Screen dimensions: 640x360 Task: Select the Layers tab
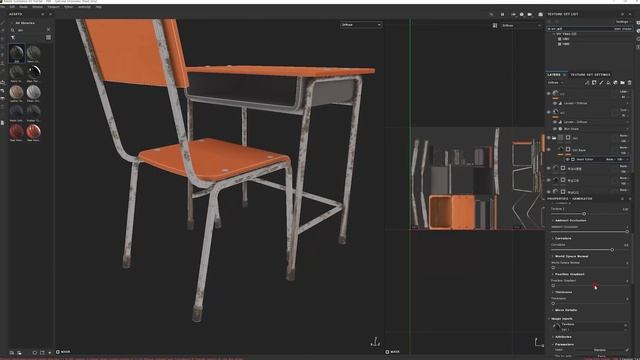[x=554, y=75]
